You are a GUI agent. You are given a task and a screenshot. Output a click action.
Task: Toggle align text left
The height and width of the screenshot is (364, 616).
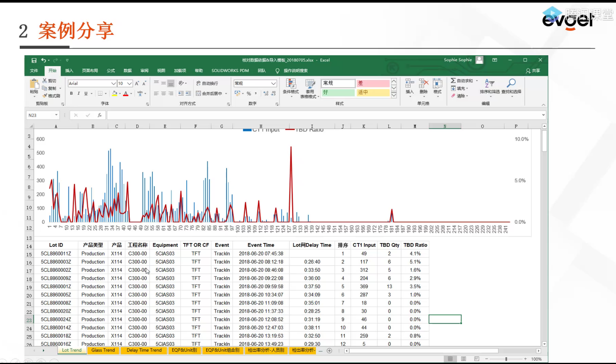(156, 94)
